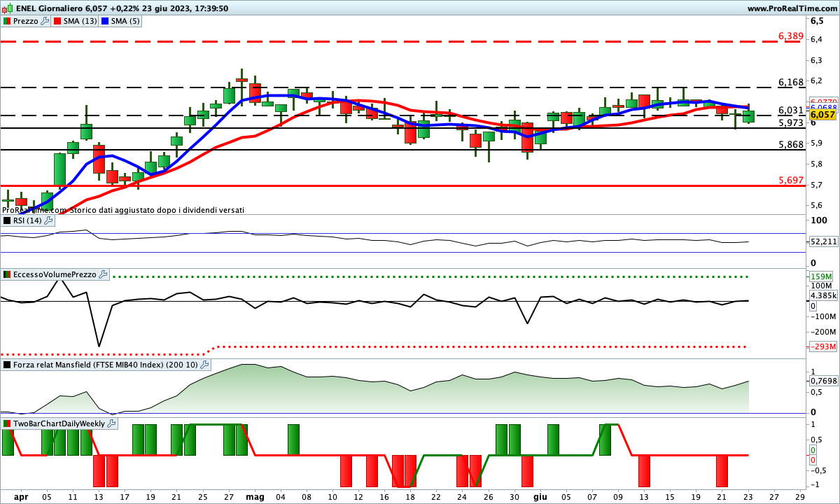Viewport: 840px width, 504px height.
Task: Select the EccessoVolumePrezzo panel label
Action: click(55, 275)
